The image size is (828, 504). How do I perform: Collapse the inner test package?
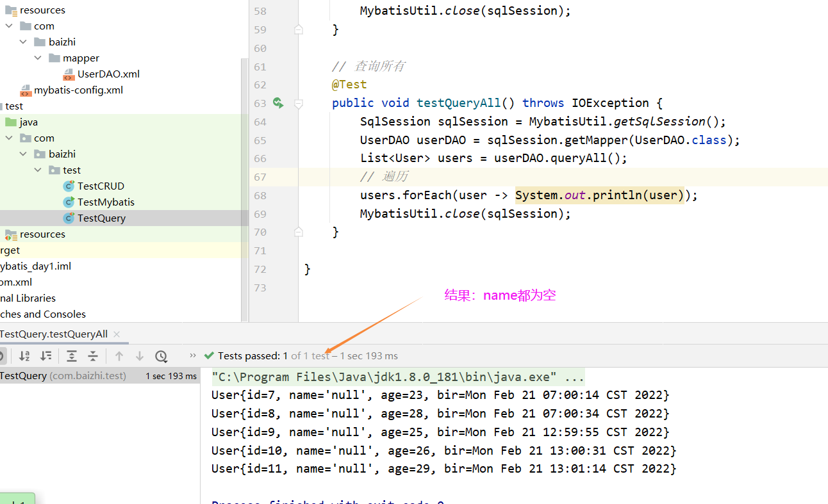[x=38, y=170]
